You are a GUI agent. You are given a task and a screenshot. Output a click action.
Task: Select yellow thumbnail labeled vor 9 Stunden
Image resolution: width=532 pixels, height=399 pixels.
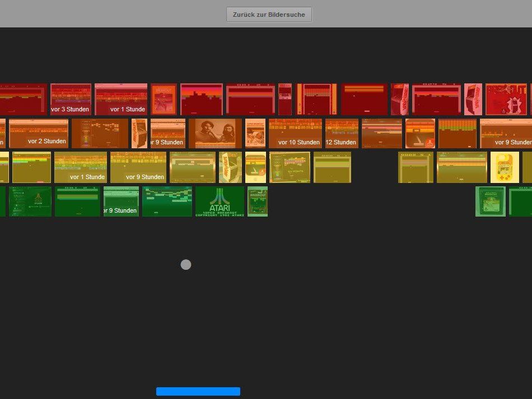(138, 167)
